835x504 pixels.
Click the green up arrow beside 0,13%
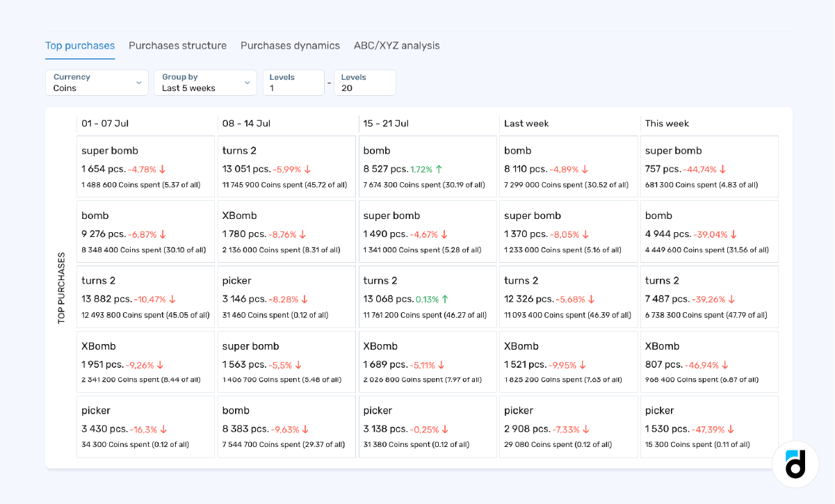[x=445, y=299]
